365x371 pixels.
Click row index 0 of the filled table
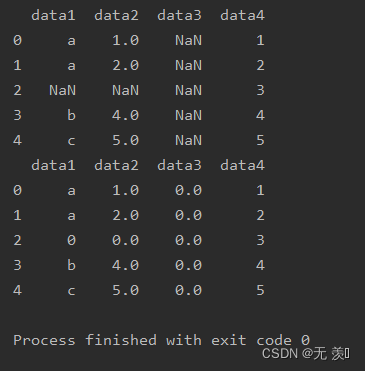point(17,190)
